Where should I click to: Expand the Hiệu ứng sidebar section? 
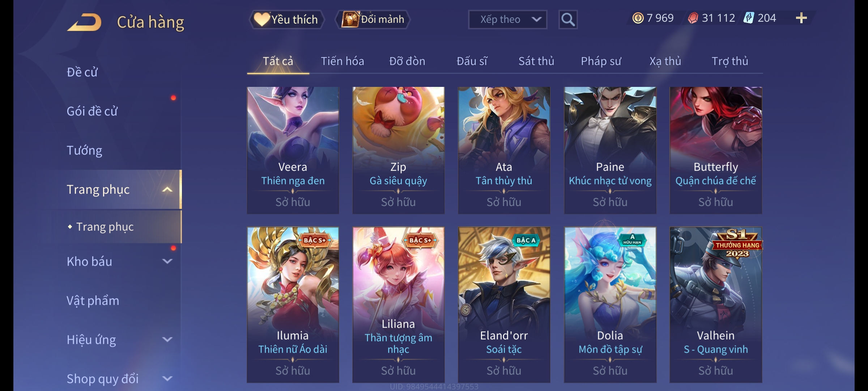click(167, 340)
